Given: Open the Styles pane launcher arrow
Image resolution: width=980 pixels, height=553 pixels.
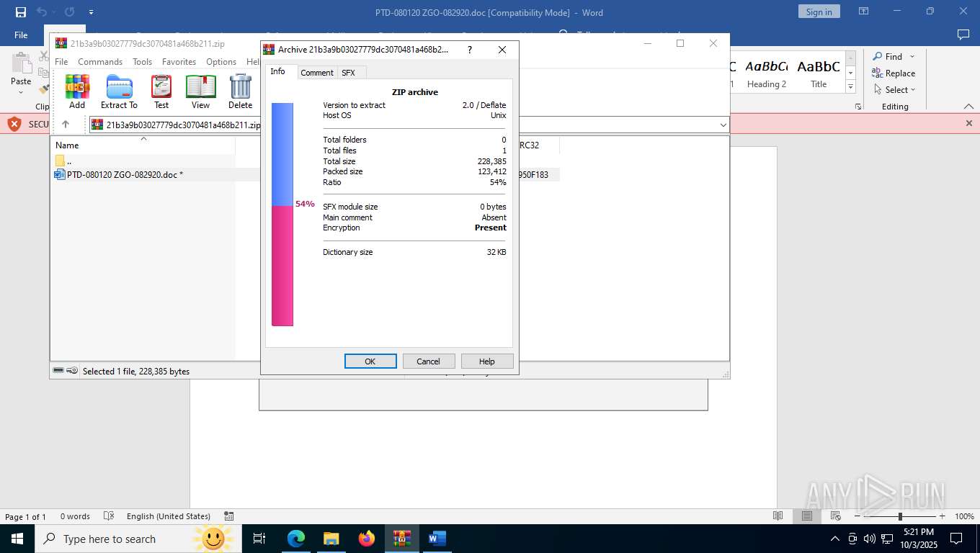Looking at the screenshot, I should (857, 106).
